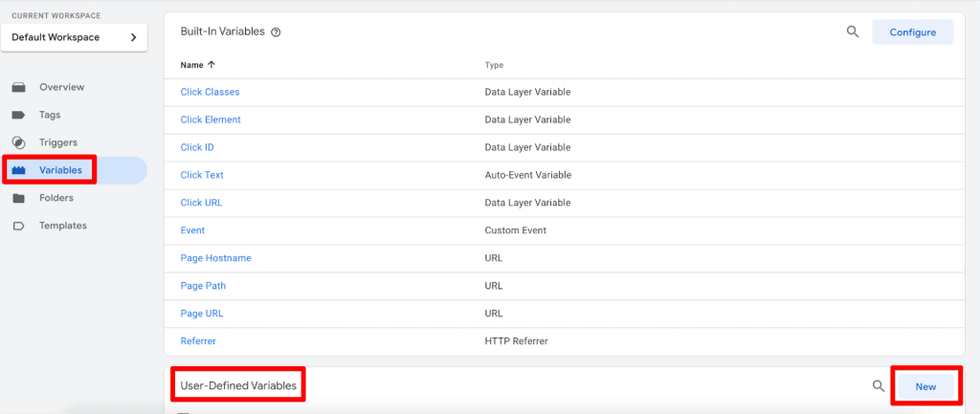Viewport: 980px width, 414px height.
Task: Toggle sort arrow beside Name column
Action: (x=212, y=64)
